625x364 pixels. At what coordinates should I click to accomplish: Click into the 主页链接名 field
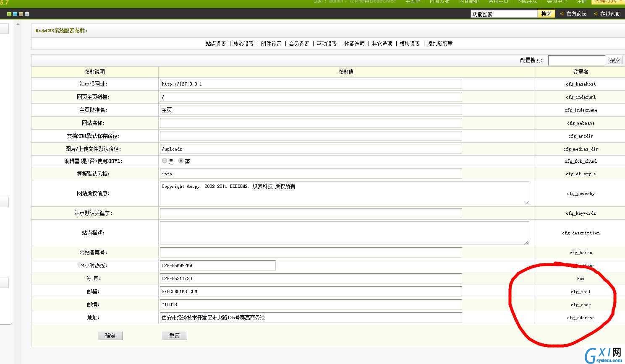tap(311, 110)
